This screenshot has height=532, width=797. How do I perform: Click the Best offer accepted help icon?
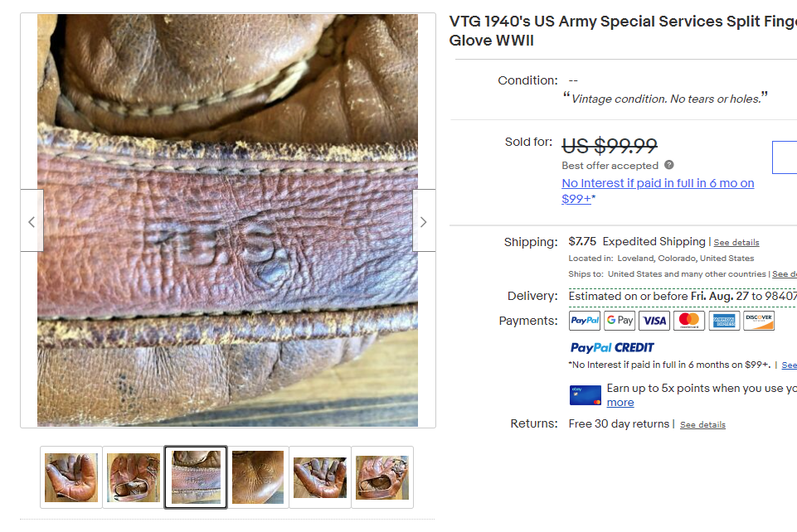pyautogui.click(x=669, y=165)
